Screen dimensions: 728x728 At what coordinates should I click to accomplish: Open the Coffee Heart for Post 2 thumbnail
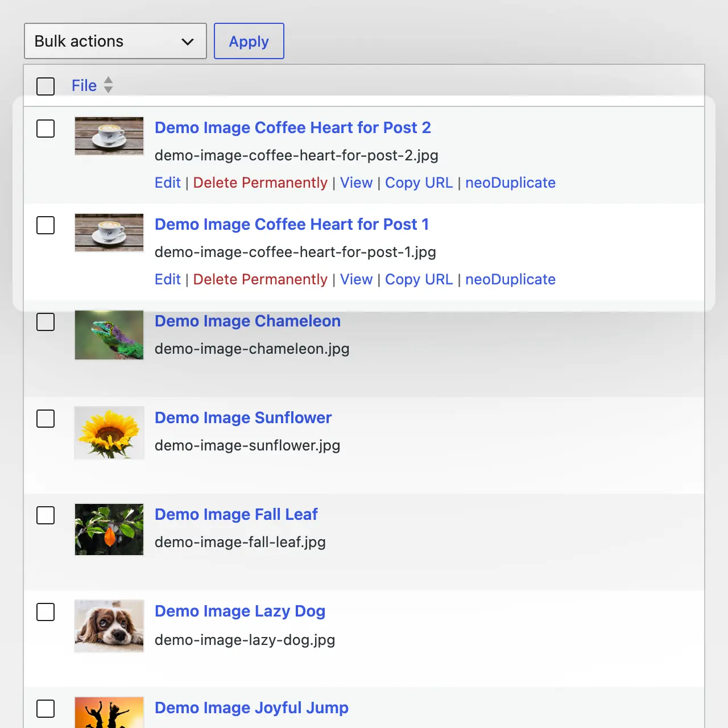pyautogui.click(x=109, y=136)
